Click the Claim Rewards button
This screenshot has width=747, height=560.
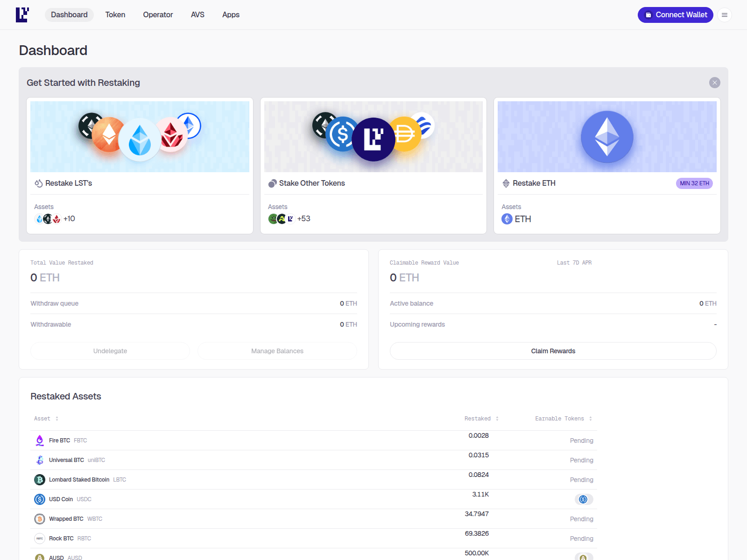click(553, 351)
